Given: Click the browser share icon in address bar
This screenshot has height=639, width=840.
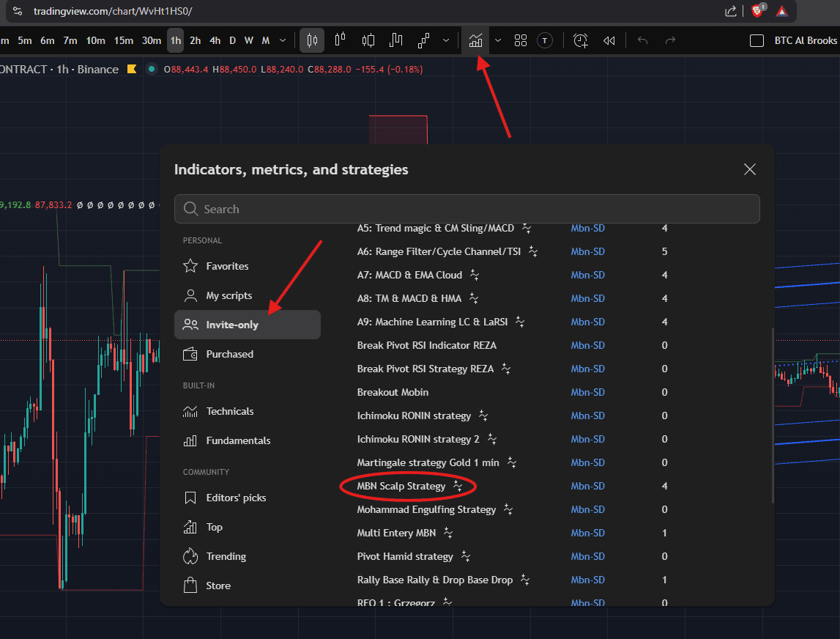Looking at the screenshot, I should [x=731, y=11].
